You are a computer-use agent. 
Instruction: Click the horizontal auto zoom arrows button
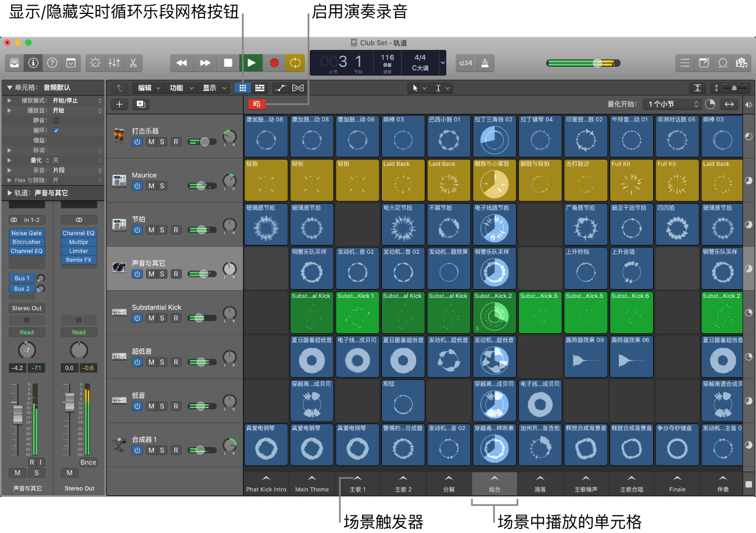(729, 104)
